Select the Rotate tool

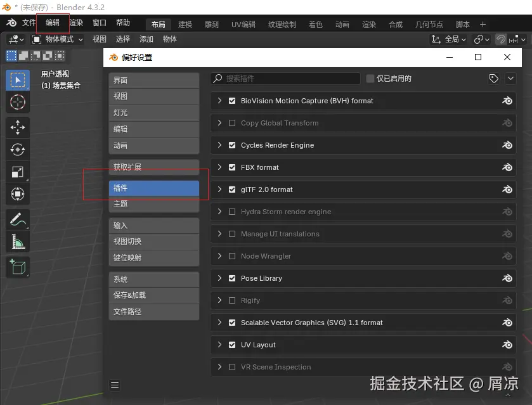click(x=18, y=150)
